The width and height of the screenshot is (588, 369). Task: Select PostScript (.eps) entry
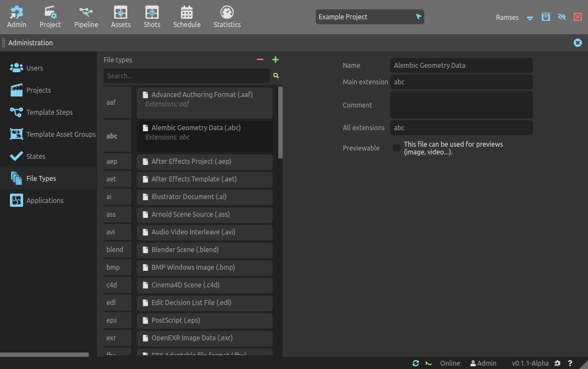(204, 320)
